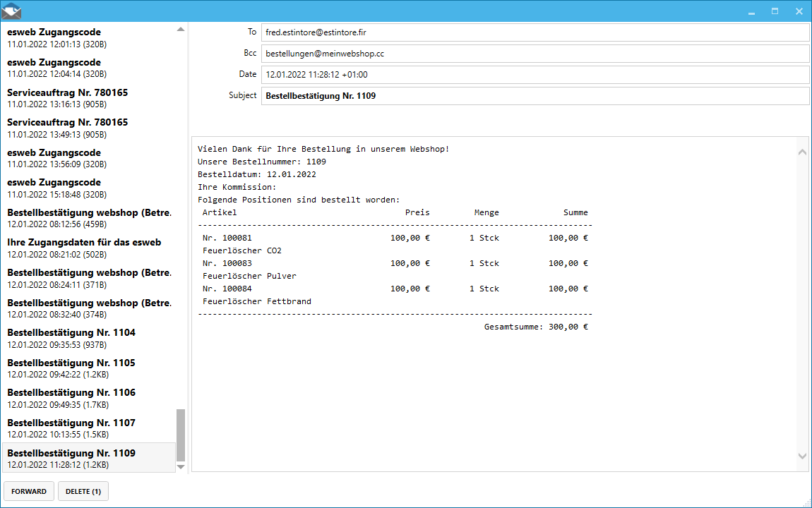Screen dimensions: 812x508
Task: Maximize the mail viewer window
Action: click(775, 11)
